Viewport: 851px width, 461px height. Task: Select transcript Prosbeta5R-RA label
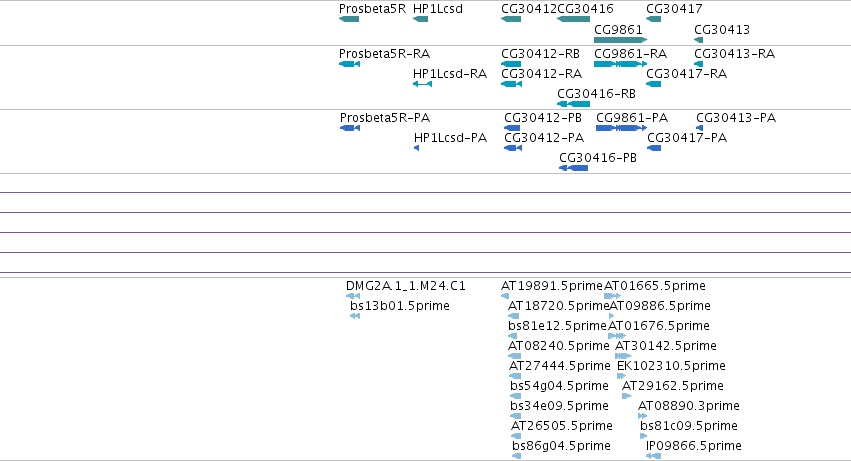(x=384, y=54)
